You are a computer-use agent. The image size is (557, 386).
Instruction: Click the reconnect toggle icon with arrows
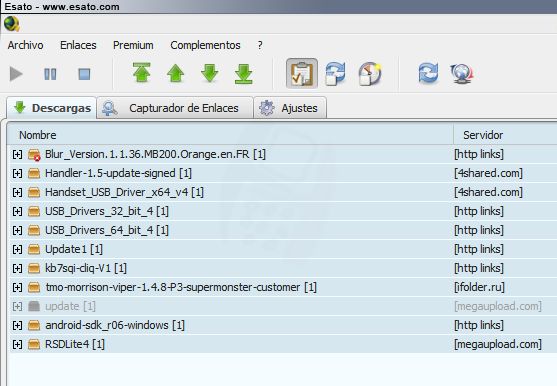point(335,74)
